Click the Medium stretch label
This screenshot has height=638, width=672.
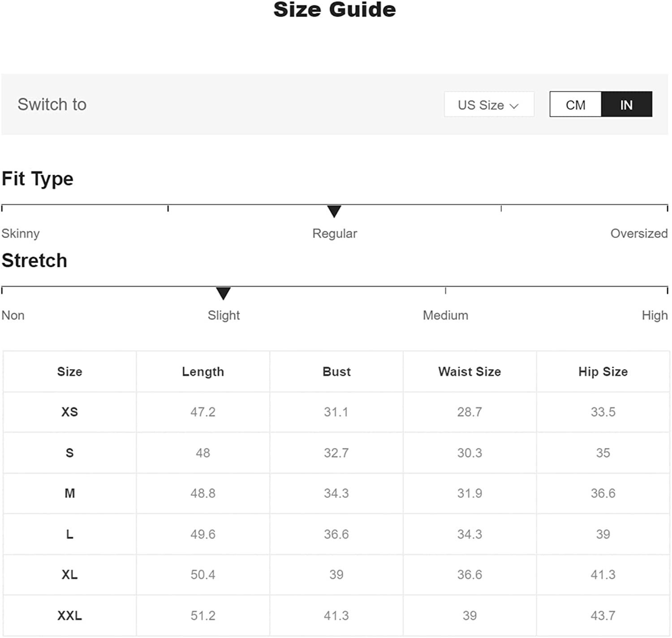[445, 315]
